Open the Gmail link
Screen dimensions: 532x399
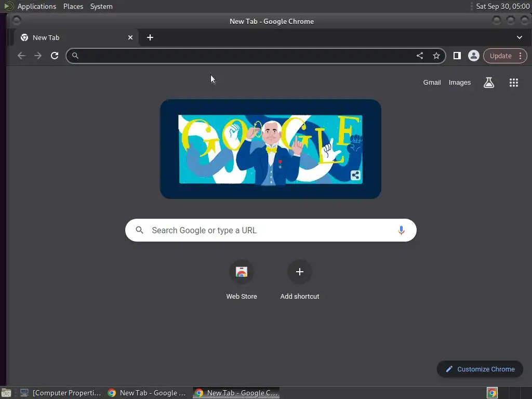(432, 83)
